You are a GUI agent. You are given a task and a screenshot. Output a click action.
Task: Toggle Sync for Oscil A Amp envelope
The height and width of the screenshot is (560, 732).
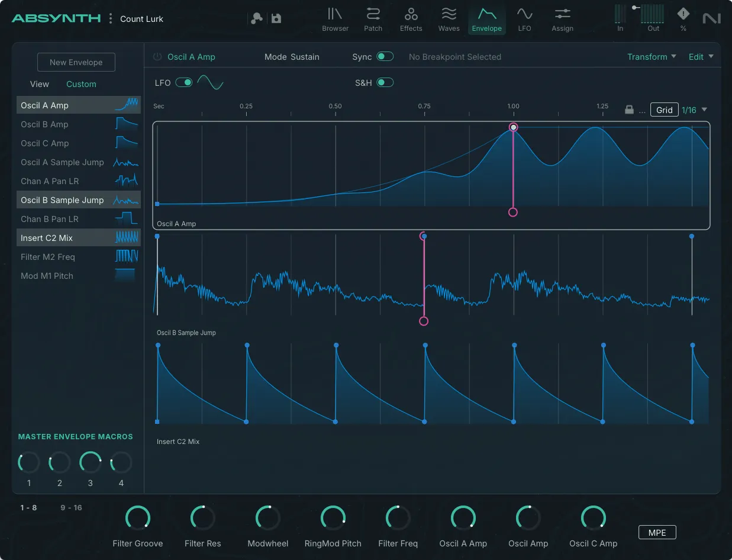pyautogui.click(x=385, y=56)
